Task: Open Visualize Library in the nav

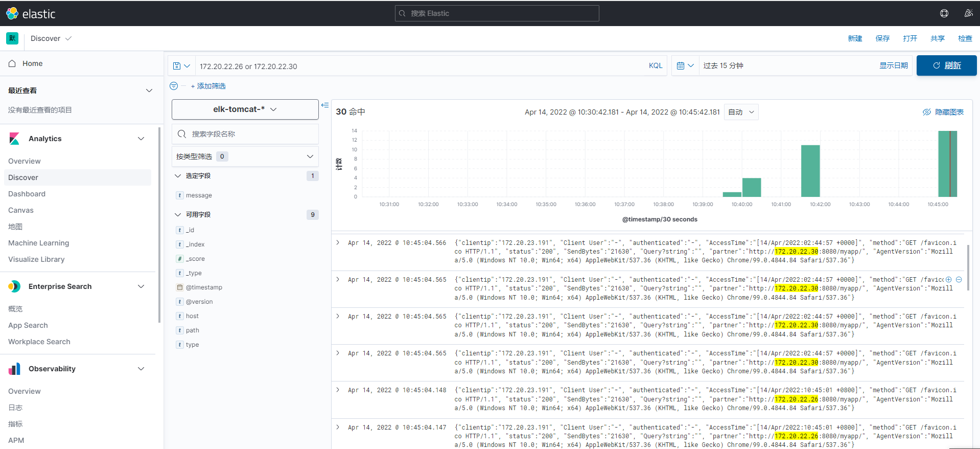Action: pos(36,259)
